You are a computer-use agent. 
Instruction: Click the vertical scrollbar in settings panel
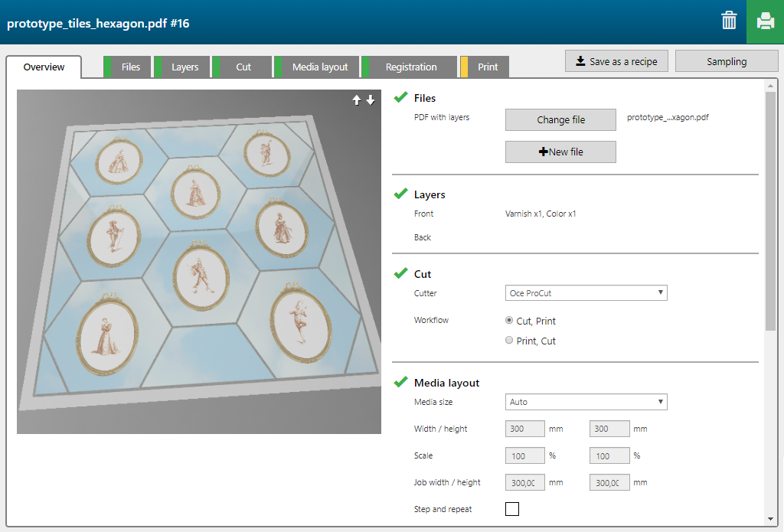pyautogui.click(x=769, y=207)
